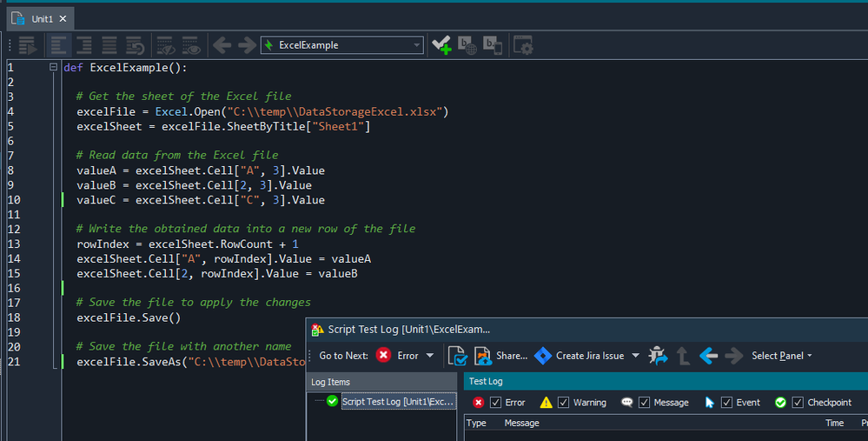Click the add checkpoint icon in editor toolbar

(441, 45)
